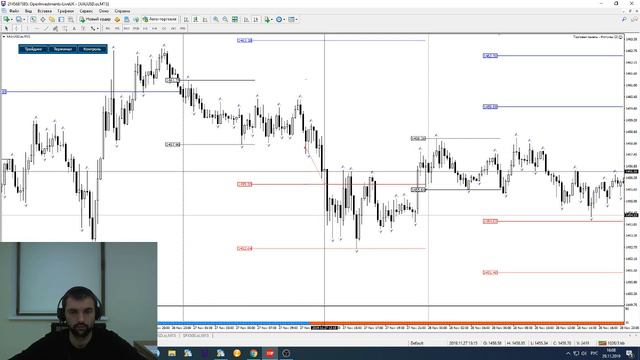The height and width of the screenshot is (360, 640).
Task: Select the equidistant channel tool
Action: 55,29
